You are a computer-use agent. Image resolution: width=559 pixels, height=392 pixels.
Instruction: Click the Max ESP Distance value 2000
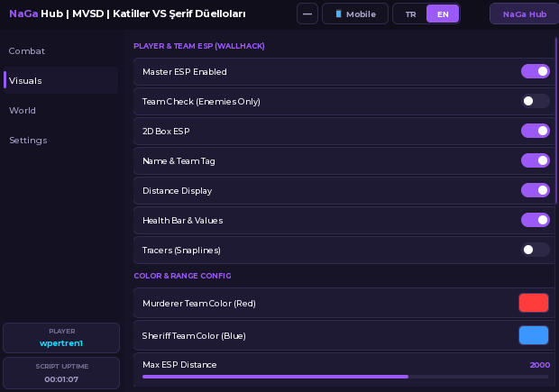click(x=540, y=365)
